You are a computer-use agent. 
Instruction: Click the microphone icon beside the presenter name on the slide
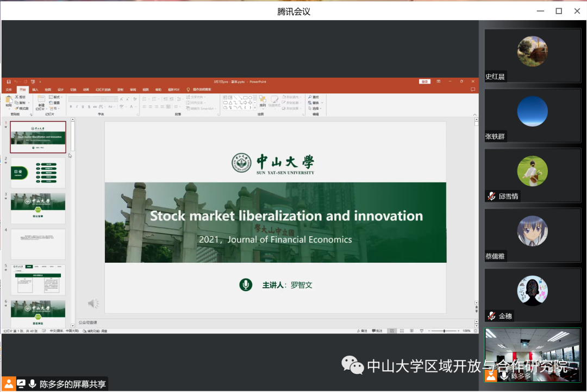coord(246,284)
